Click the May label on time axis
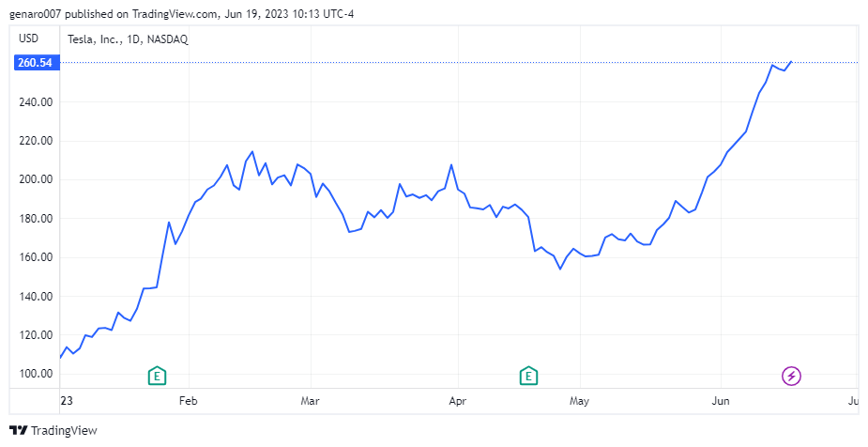Image resolution: width=868 pixels, height=447 pixels. coord(580,401)
